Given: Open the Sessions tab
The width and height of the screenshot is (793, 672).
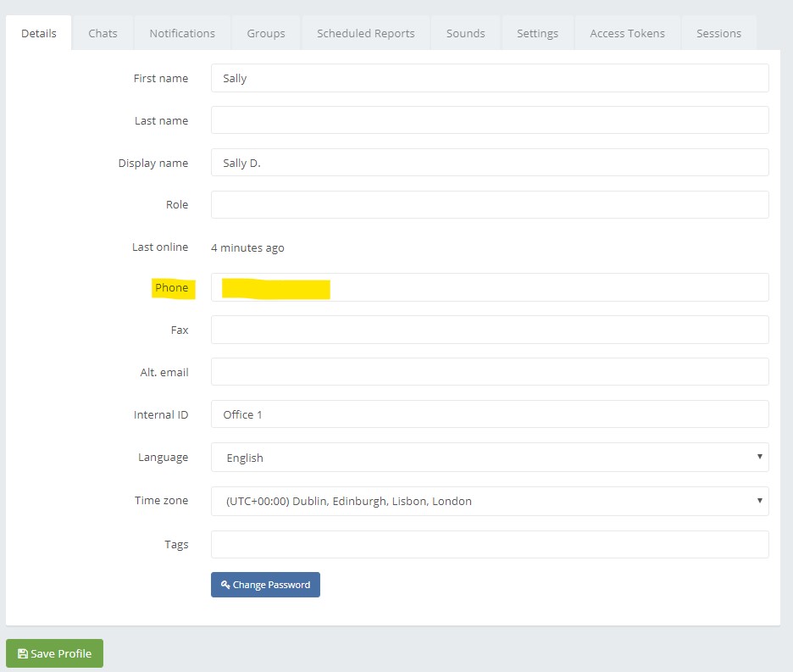Looking at the screenshot, I should point(718,33).
